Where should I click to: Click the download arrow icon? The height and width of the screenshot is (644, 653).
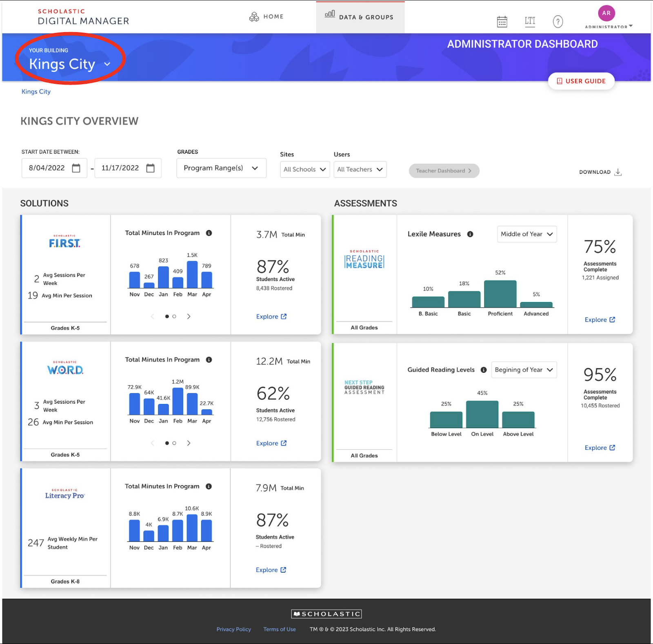pos(618,172)
